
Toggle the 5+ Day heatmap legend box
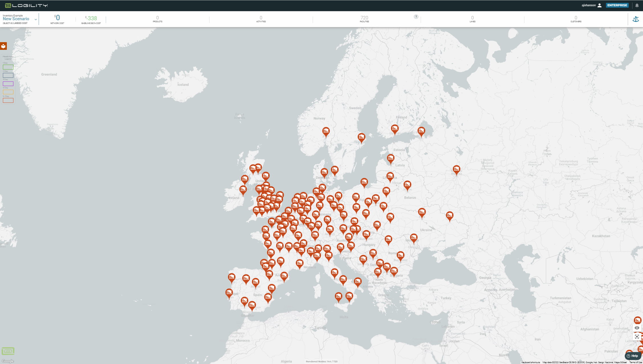click(8, 100)
